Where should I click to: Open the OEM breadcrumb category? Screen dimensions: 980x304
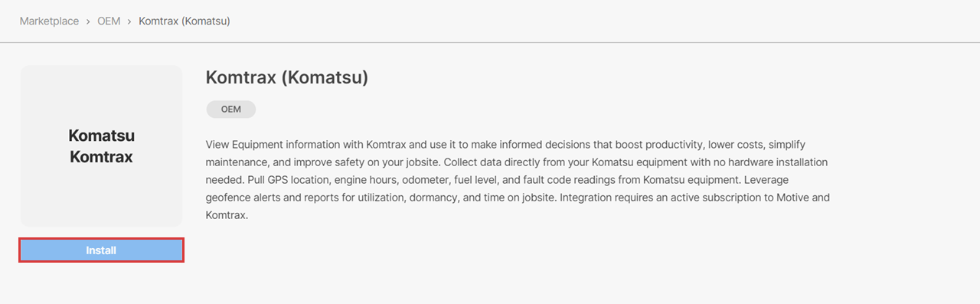coord(109,21)
